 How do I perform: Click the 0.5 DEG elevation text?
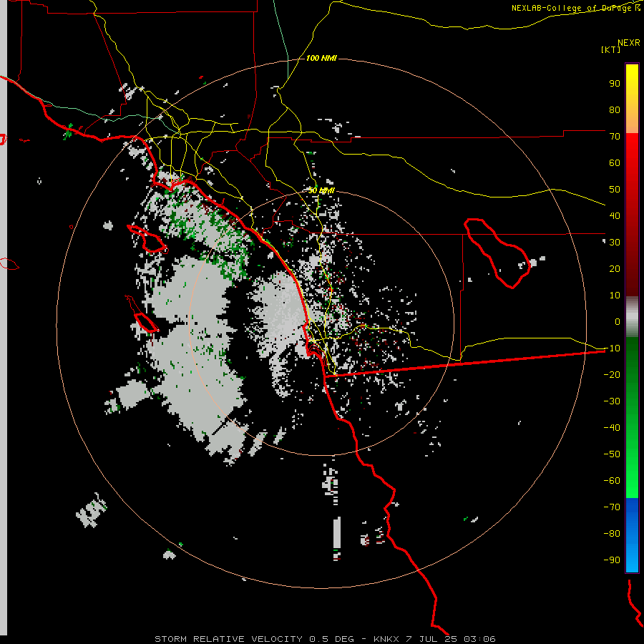click(331, 639)
